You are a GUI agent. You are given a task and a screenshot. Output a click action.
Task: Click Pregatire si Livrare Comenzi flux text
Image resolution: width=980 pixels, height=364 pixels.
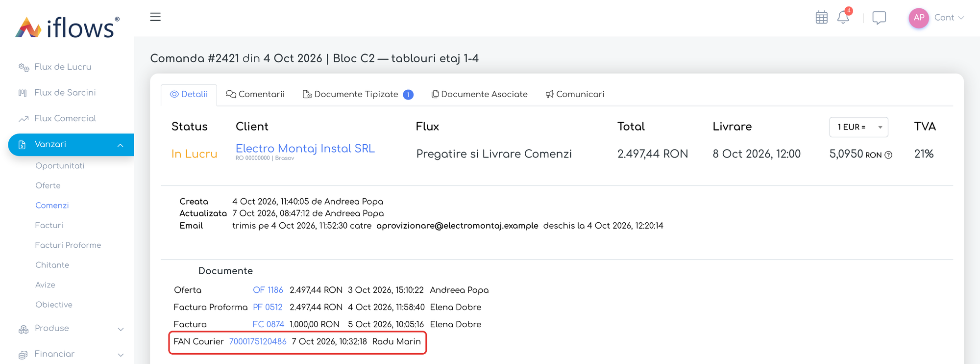494,154
